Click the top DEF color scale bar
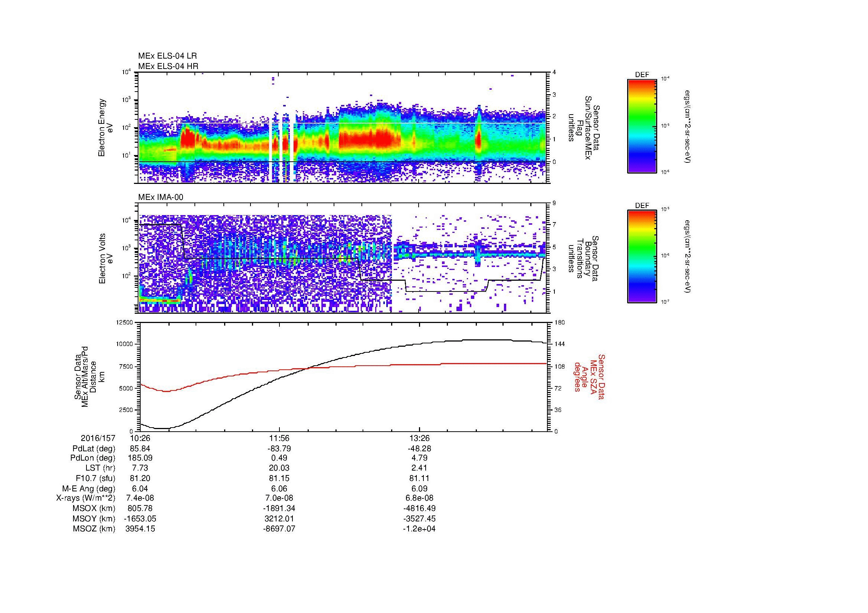868x613 pixels. pos(642,126)
